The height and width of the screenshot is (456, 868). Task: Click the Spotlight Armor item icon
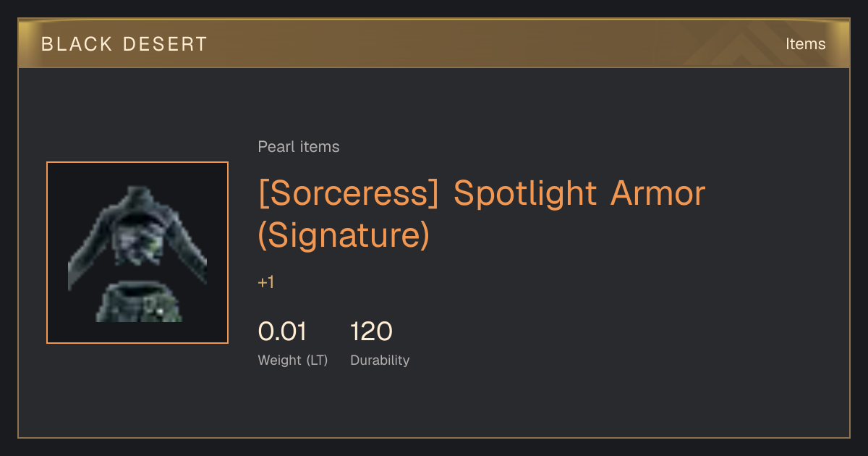tap(137, 253)
